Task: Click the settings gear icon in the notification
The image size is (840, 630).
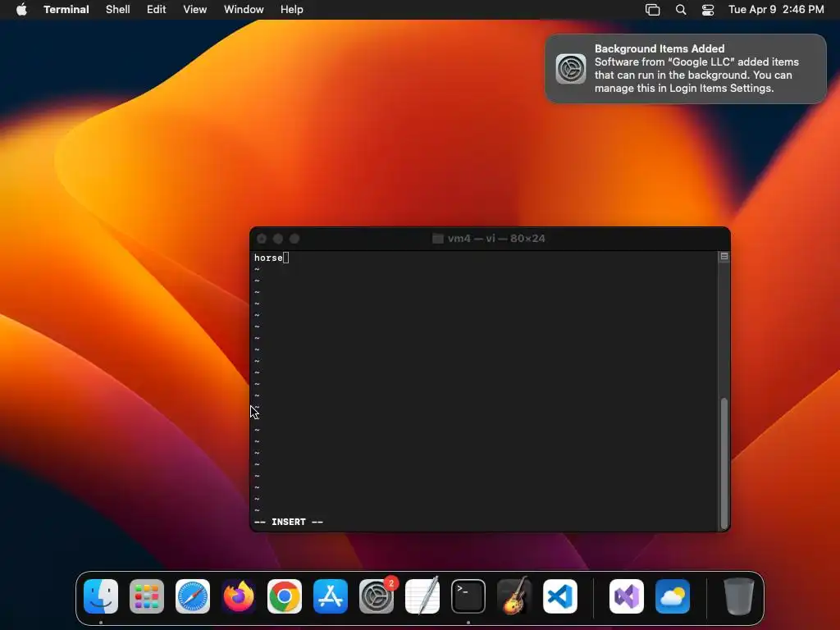Action: coord(571,69)
